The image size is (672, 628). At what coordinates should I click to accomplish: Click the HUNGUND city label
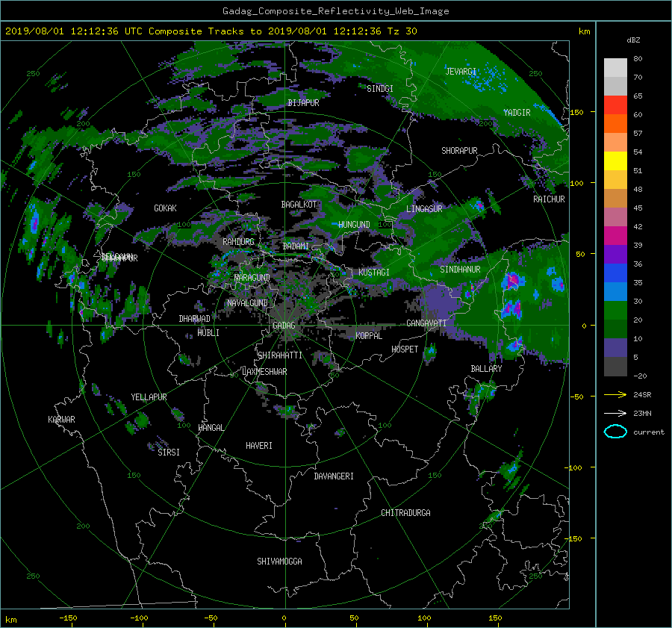pos(354,225)
